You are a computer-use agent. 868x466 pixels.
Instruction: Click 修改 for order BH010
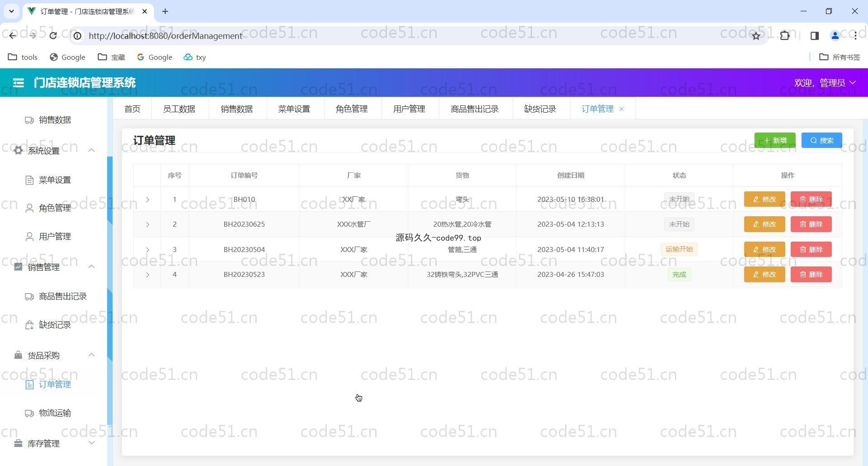[x=764, y=199]
